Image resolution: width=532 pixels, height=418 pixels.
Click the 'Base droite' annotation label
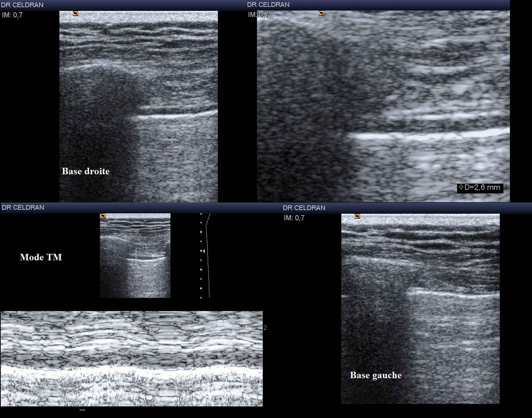[86, 171]
